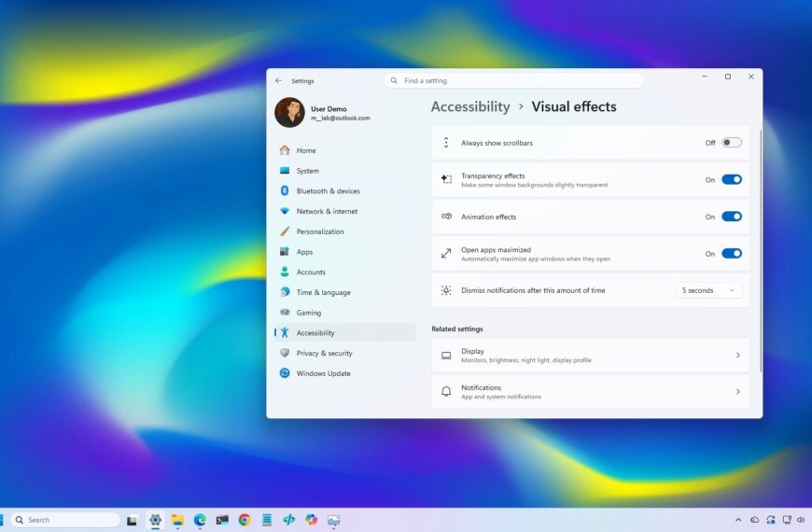
Task: Go back using the Settings back arrow
Action: coord(279,81)
